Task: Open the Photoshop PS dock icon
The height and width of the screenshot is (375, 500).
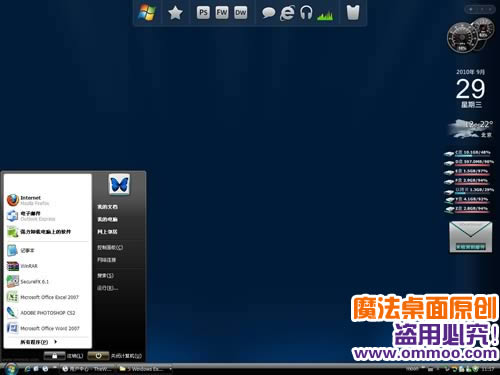Action: tap(203, 13)
